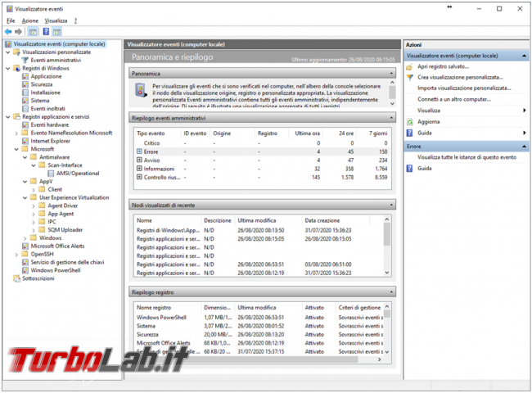Click Visualizza tutte le istanze di questo evento
Image resolution: width=532 pixels, height=393 pixels.
(467, 157)
